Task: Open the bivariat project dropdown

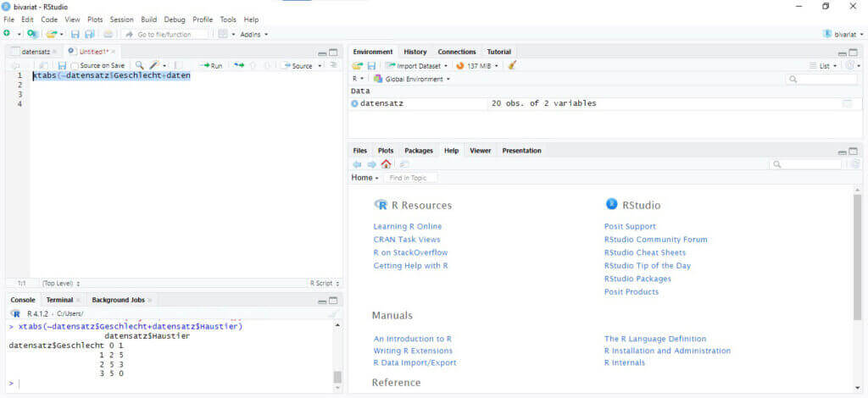Action: (843, 34)
